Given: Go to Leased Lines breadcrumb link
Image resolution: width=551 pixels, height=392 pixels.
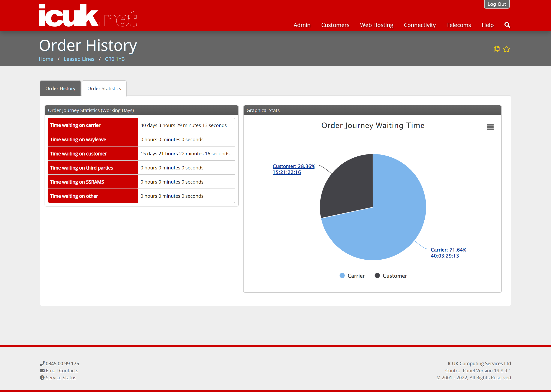Looking at the screenshot, I should [x=79, y=59].
